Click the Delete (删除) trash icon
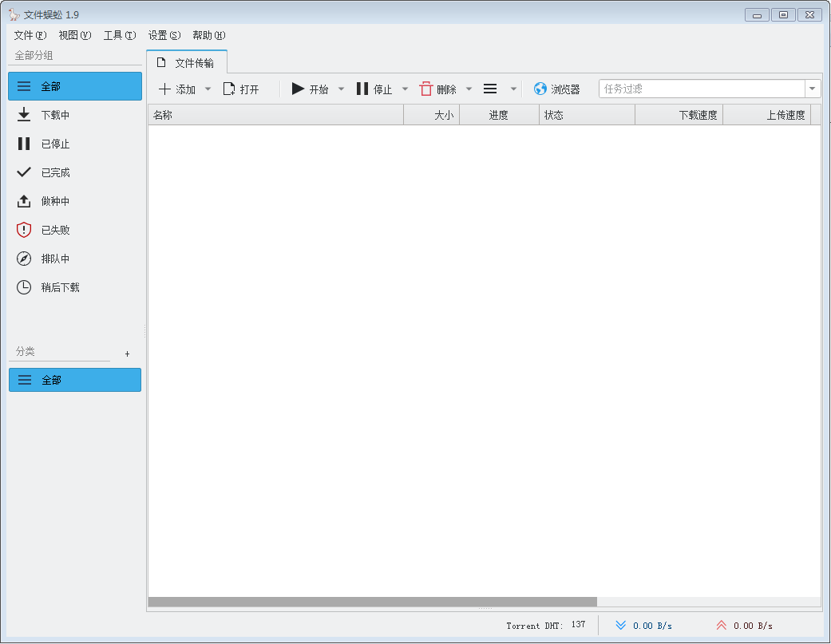The height and width of the screenshot is (644, 831). click(x=426, y=89)
